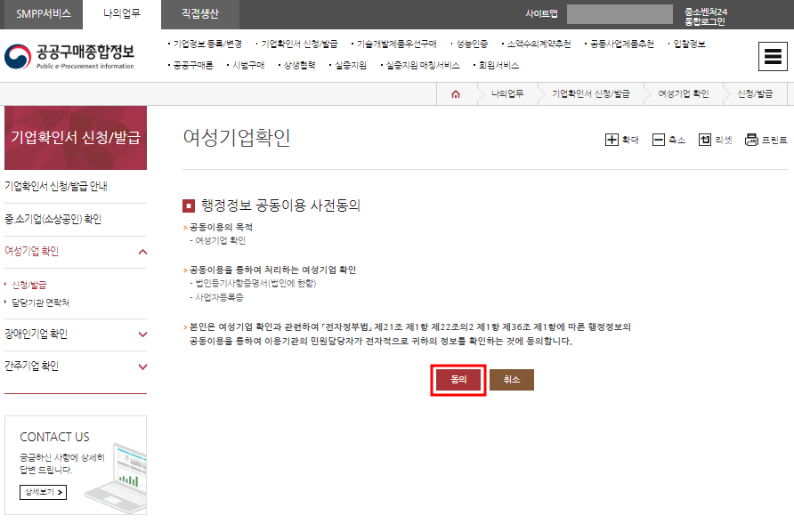The height and width of the screenshot is (532, 794).
Task: Click the 취소 cancel button
Action: point(512,380)
